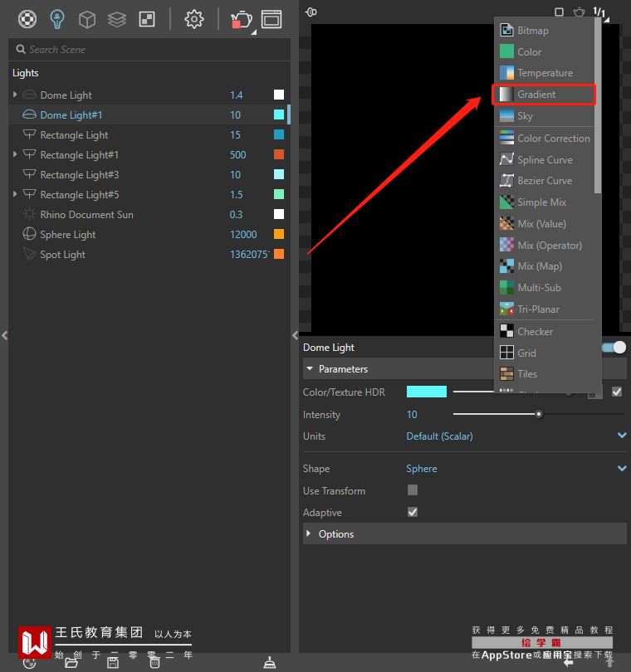The width and height of the screenshot is (631, 672).
Task: Show the frame buffer window icon
Action: coord(271,19)
